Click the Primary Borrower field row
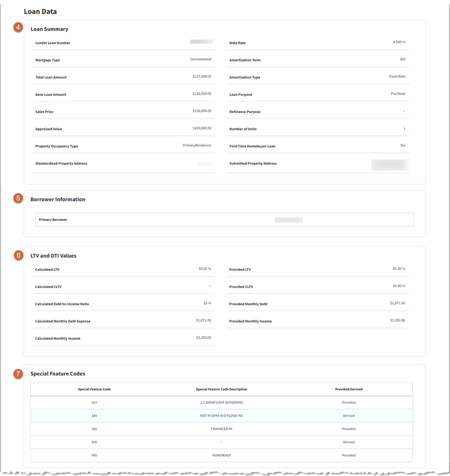Screen dimensions: 450x476 [x=224, y=220]
